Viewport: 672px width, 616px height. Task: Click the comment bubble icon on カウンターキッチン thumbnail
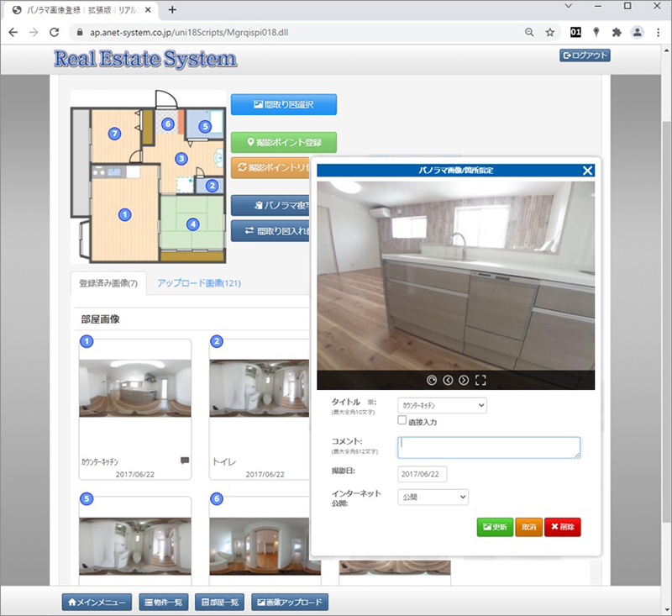pyautogui.click(x=184, y=461)
